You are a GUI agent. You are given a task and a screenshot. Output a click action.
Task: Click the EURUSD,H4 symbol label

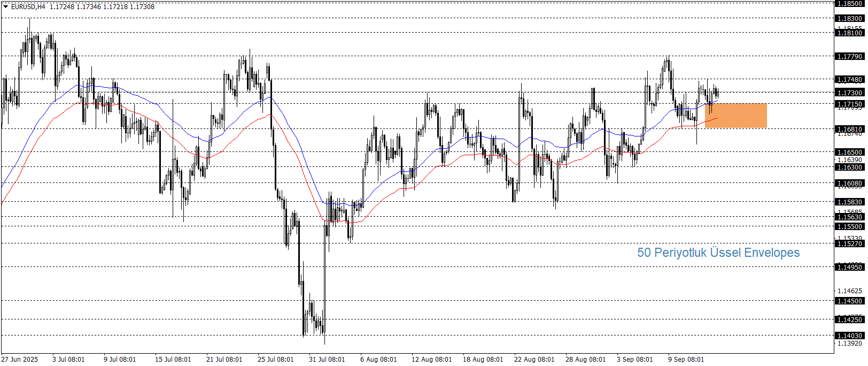(x=28, y=7)
